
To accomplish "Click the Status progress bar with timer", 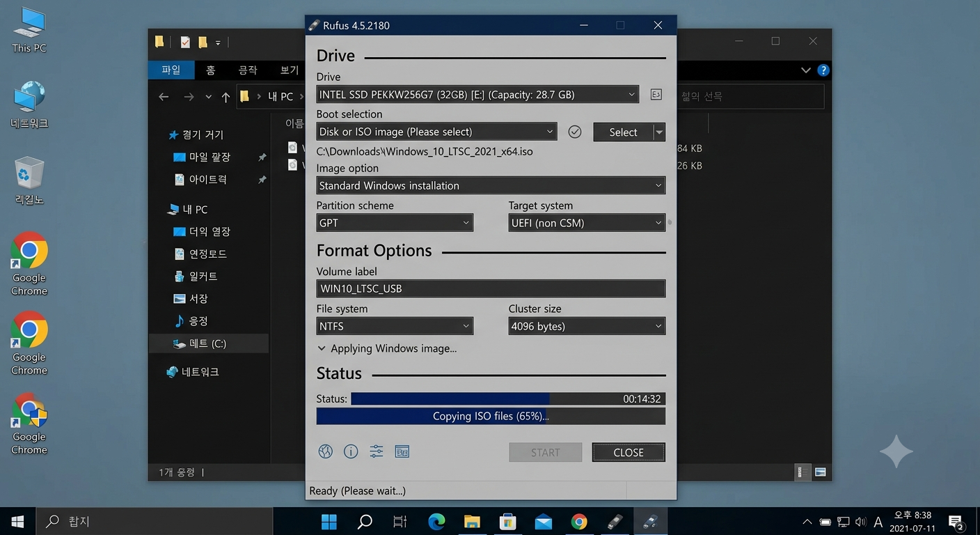I will [x=508, y=398].
